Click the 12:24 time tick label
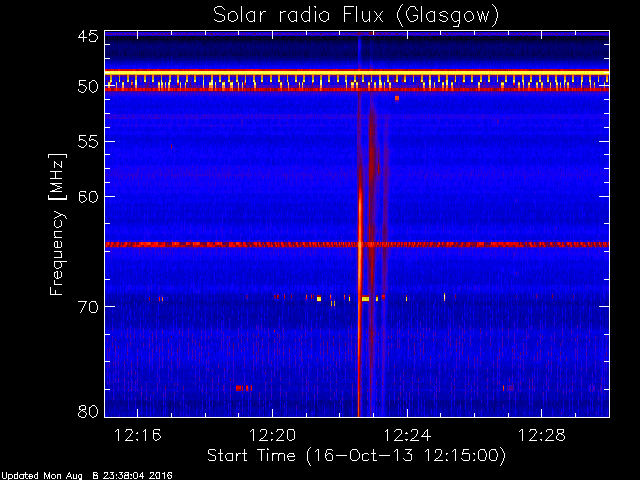Viewport: 640px width, 480px height. tap(407, 436)
